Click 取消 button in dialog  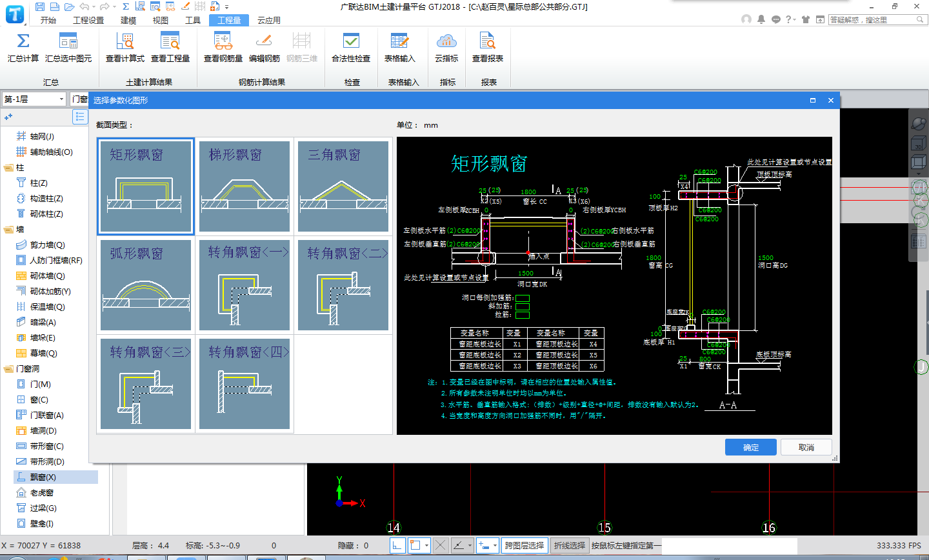(x=806, y=447)
